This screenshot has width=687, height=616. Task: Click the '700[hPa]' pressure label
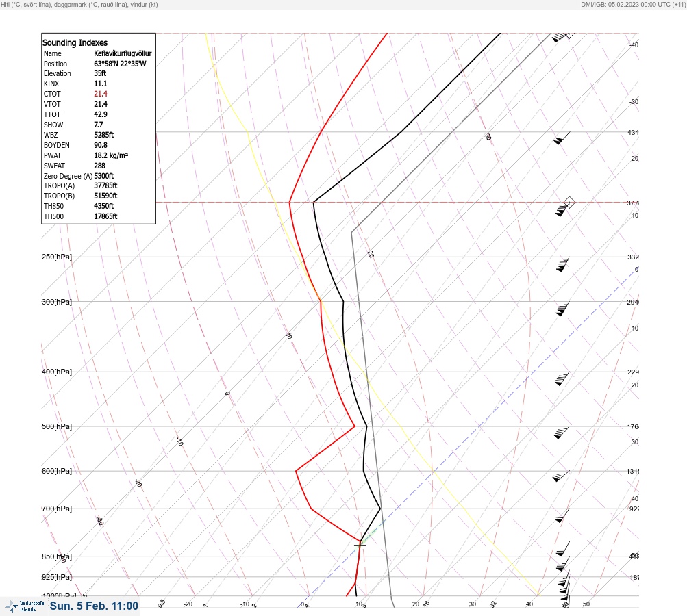pos(57,509)
